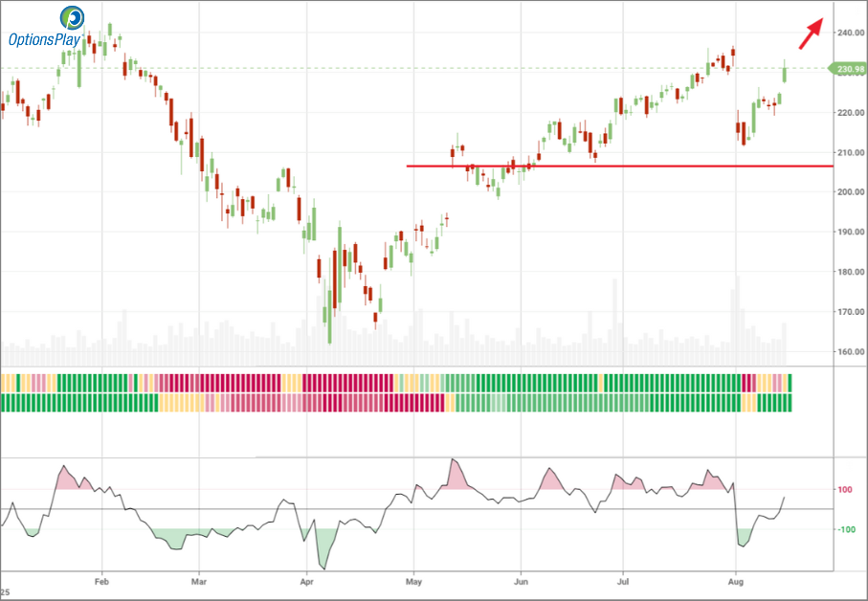Click the 160.00 price axis label
This screenshot has width=868, height=601.
851,351
